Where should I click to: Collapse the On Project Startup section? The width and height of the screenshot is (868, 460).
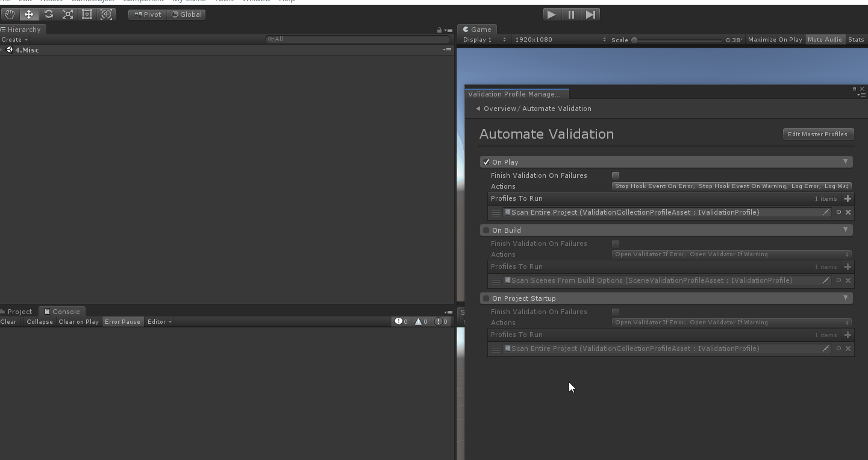pos(845,298)
